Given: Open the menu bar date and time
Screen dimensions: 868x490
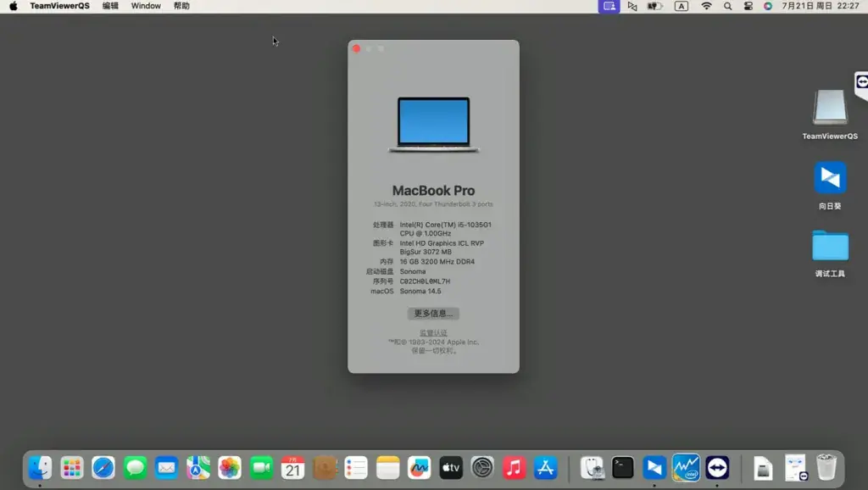Looking at the screenshot, I should 821,6.
